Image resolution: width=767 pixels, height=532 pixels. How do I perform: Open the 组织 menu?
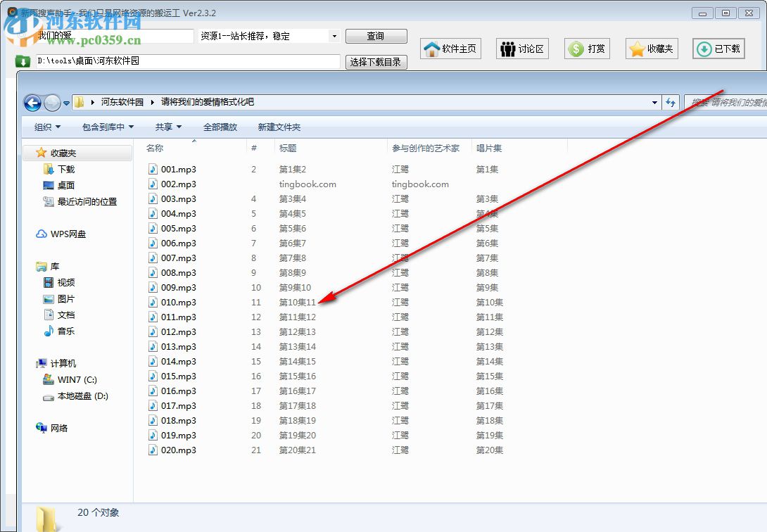tap(47, 127)
